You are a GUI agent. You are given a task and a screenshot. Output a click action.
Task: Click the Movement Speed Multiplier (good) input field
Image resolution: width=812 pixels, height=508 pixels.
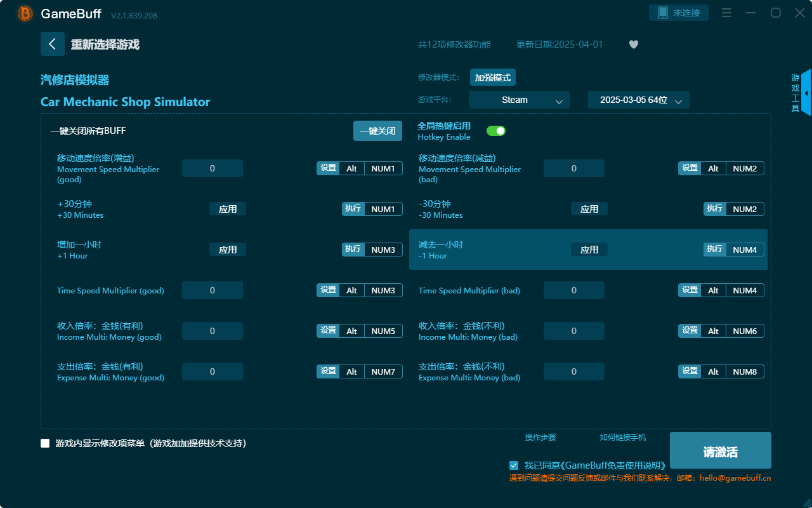click(x=212, y=168)
